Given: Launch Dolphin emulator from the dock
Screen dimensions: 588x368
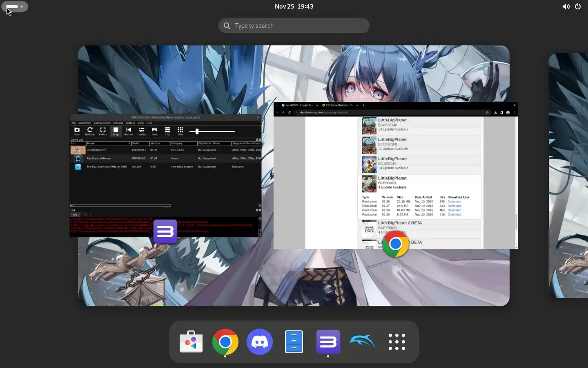Looking at the screenshot, I should (x=363, y=341).
